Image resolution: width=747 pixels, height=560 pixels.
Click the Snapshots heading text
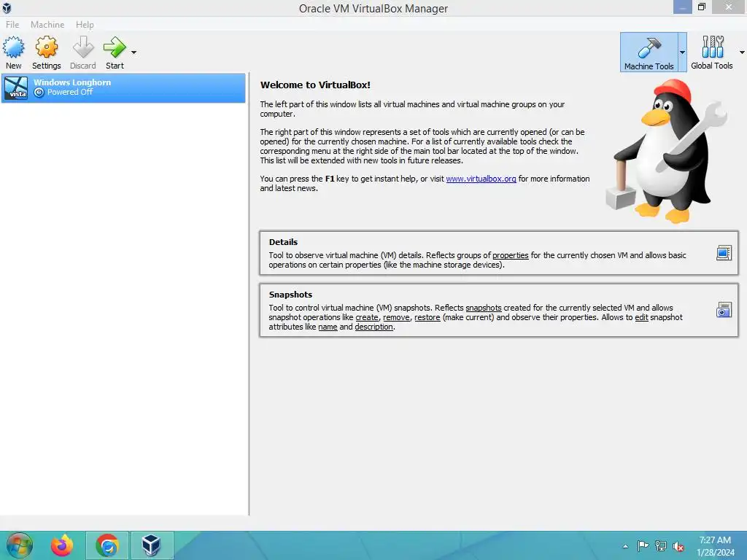tap(290, 295)
